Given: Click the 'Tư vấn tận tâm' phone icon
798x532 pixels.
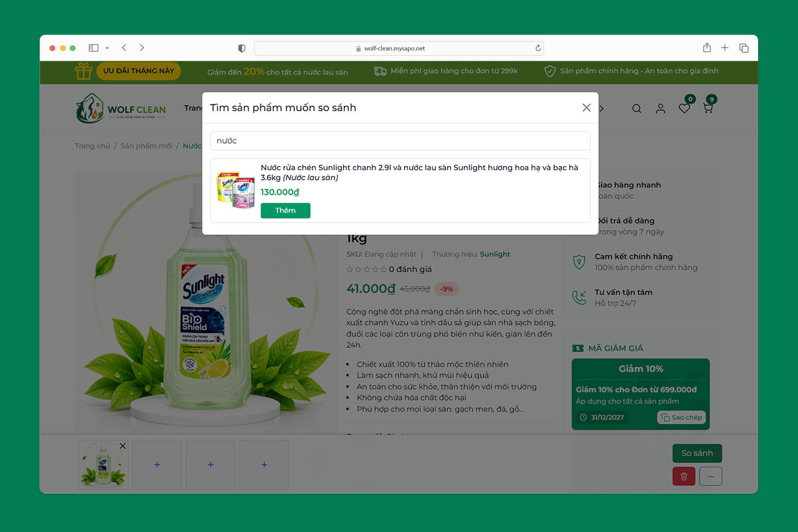Looking at the screenshot, I should [x=579, y=297].
